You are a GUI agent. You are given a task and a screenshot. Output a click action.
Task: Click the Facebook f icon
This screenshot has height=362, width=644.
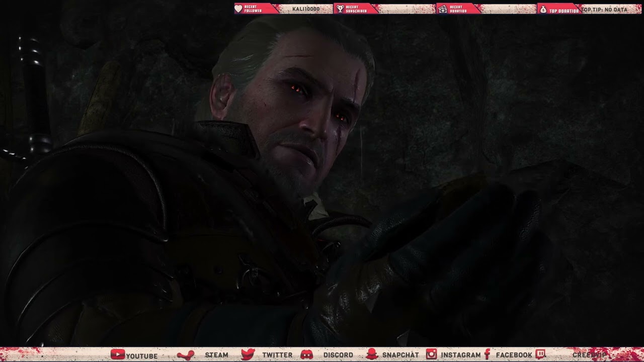487,355
